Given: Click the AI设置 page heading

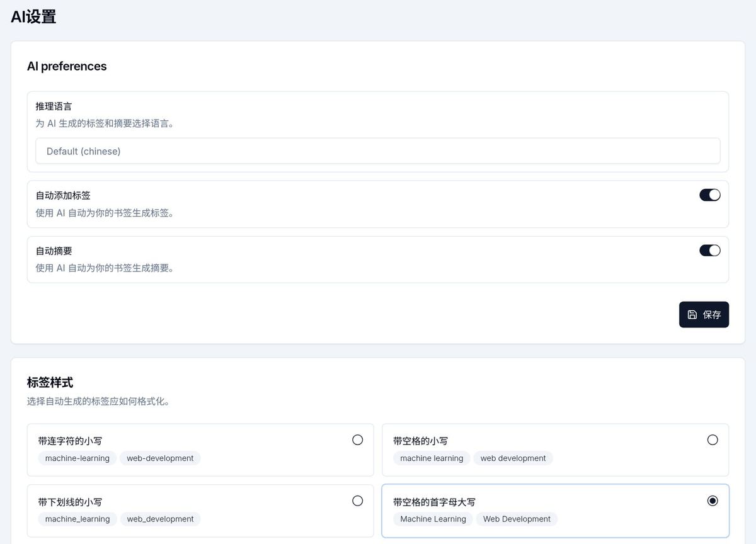Looking at the screenshot, I should (33, 16).
